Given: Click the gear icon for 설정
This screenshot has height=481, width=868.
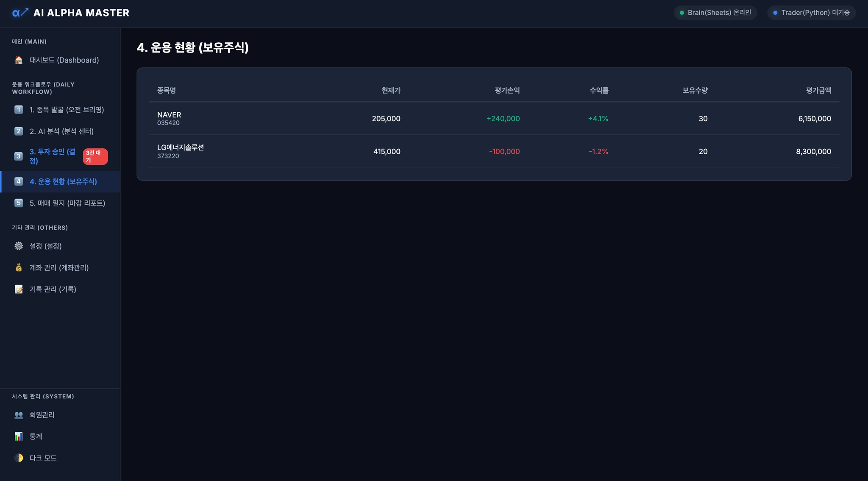Looking at the screenshot, I should tap(19, 246).
